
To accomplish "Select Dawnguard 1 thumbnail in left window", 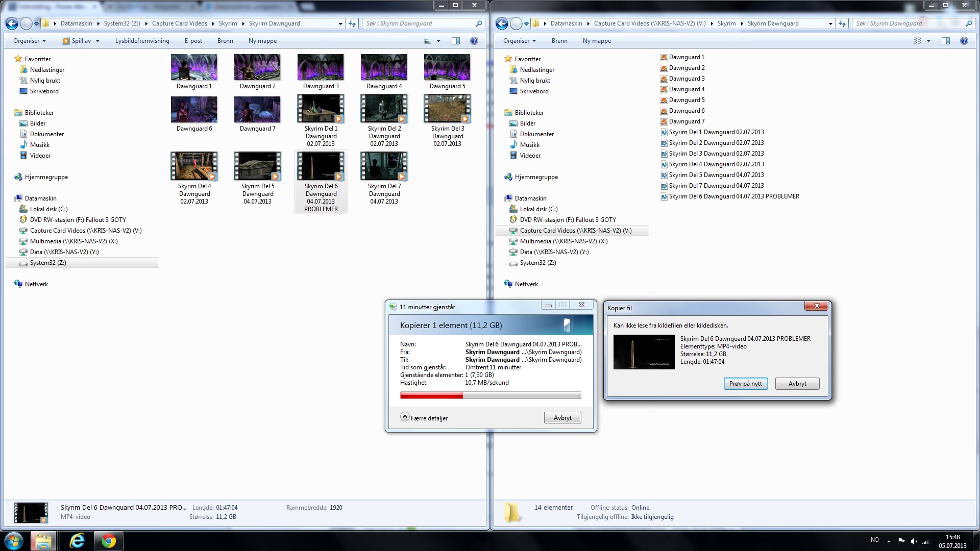I will [x=194, y=67].
